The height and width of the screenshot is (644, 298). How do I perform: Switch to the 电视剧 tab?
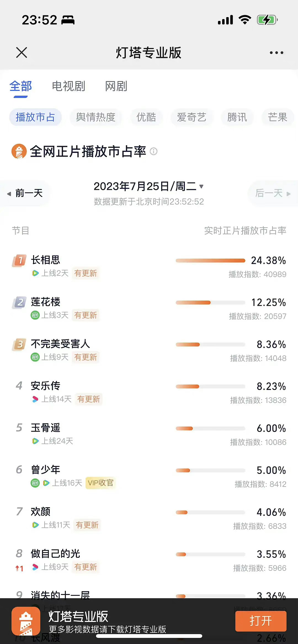pos(68,86)
